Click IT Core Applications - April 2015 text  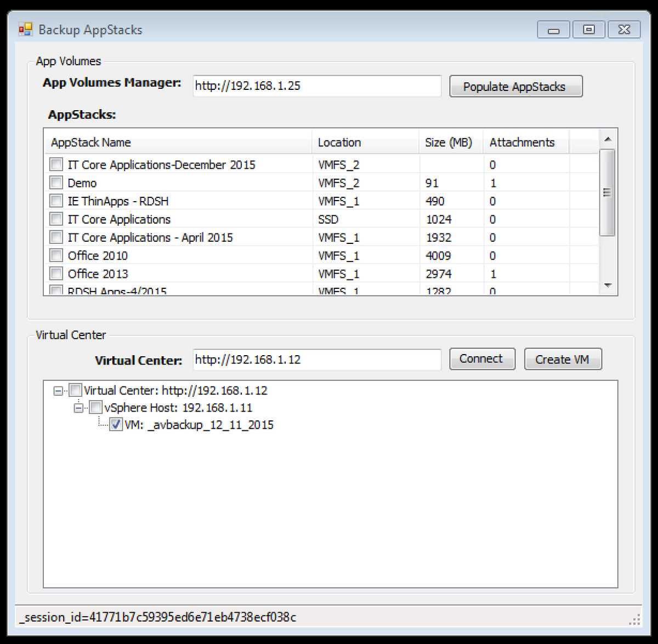tap(150, 237)
